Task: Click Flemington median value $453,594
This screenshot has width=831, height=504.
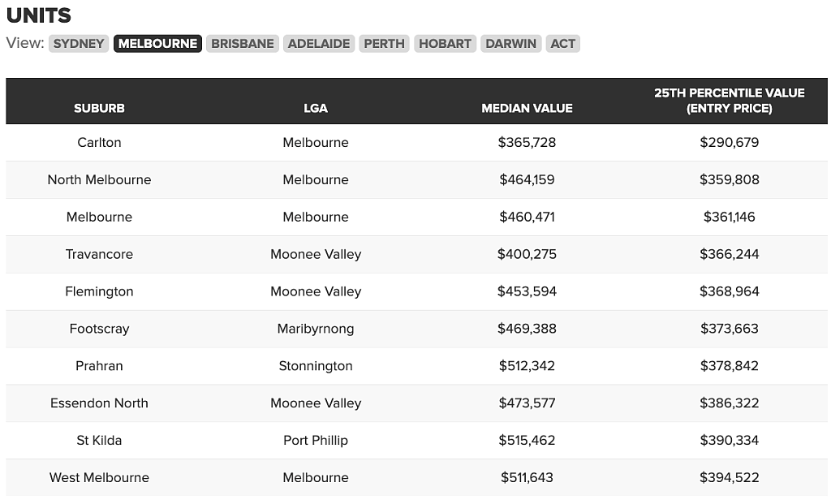Action: [527, 291]
